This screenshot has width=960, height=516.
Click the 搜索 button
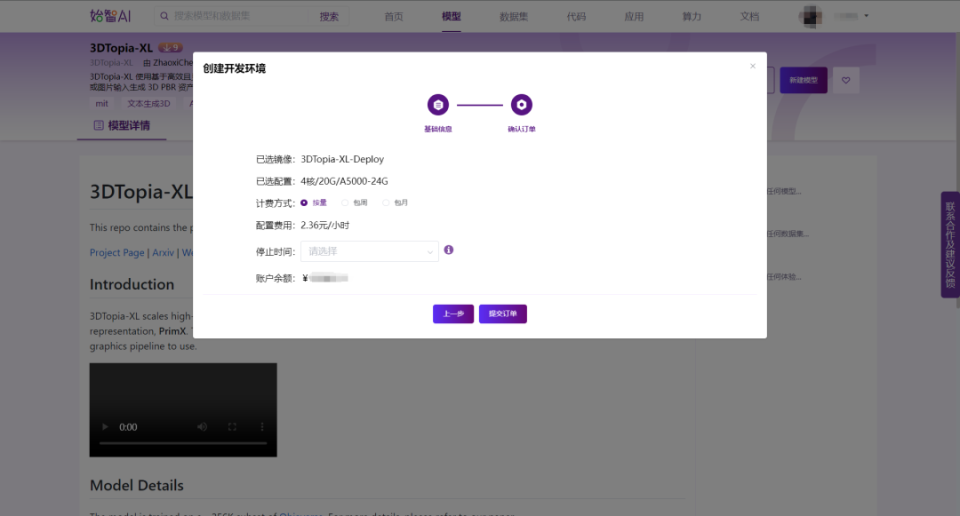coord(329,17)
